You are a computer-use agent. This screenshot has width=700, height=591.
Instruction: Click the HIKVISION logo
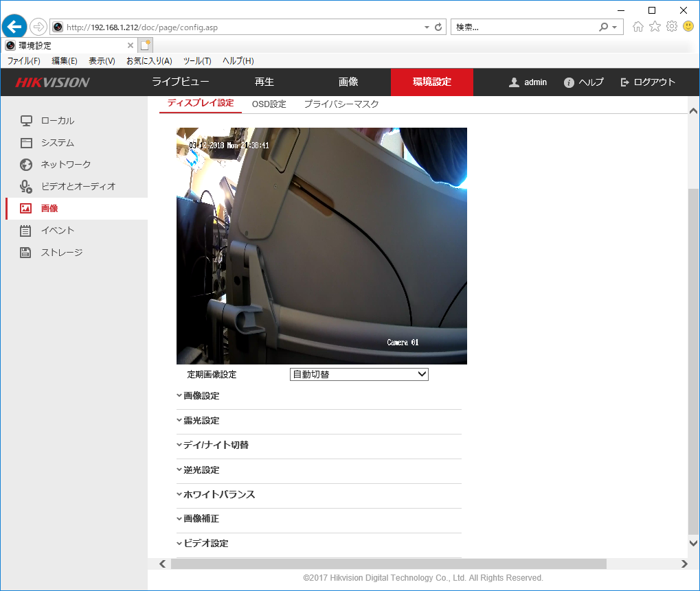[53, 82]
